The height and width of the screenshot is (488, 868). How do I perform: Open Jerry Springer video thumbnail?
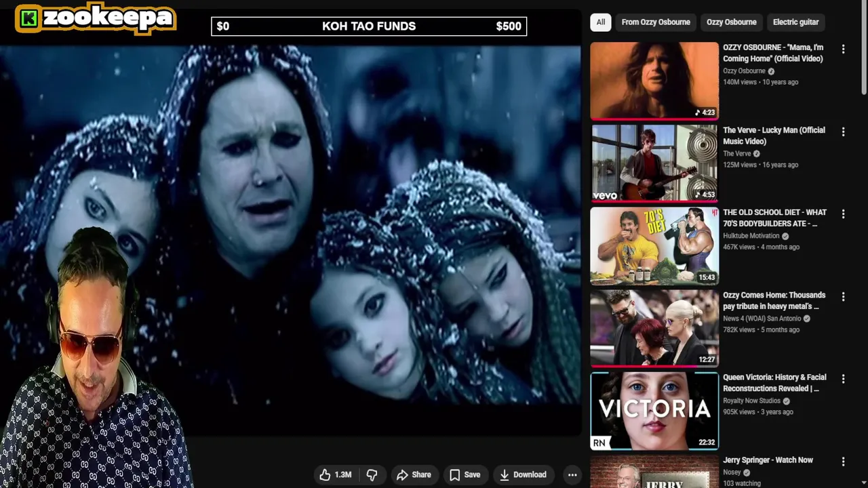point(654,471)
